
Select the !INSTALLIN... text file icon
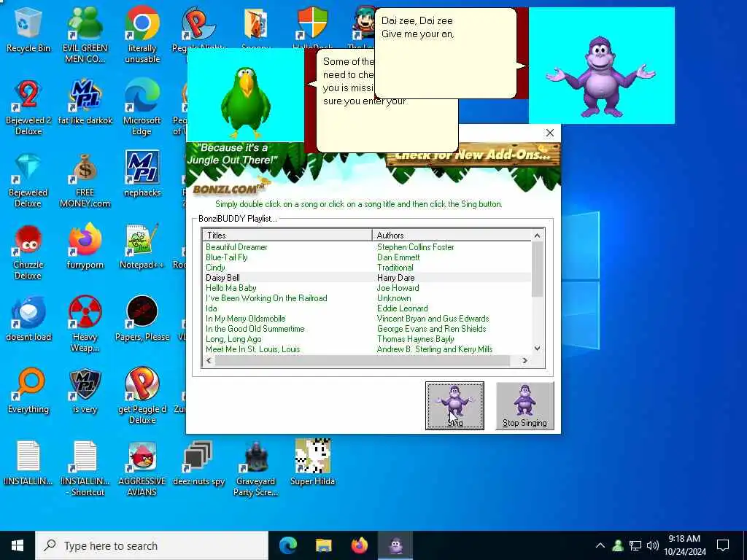(x=28, y=464)
